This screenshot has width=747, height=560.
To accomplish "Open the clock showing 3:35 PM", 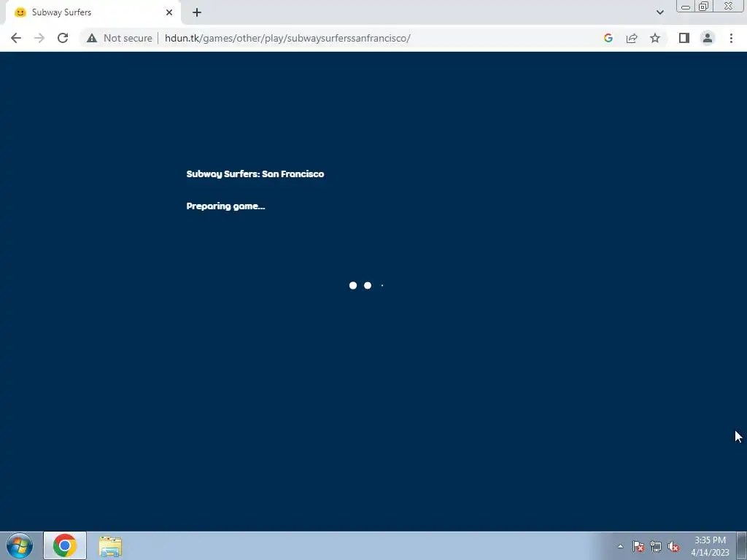I will tap(710, 546).
